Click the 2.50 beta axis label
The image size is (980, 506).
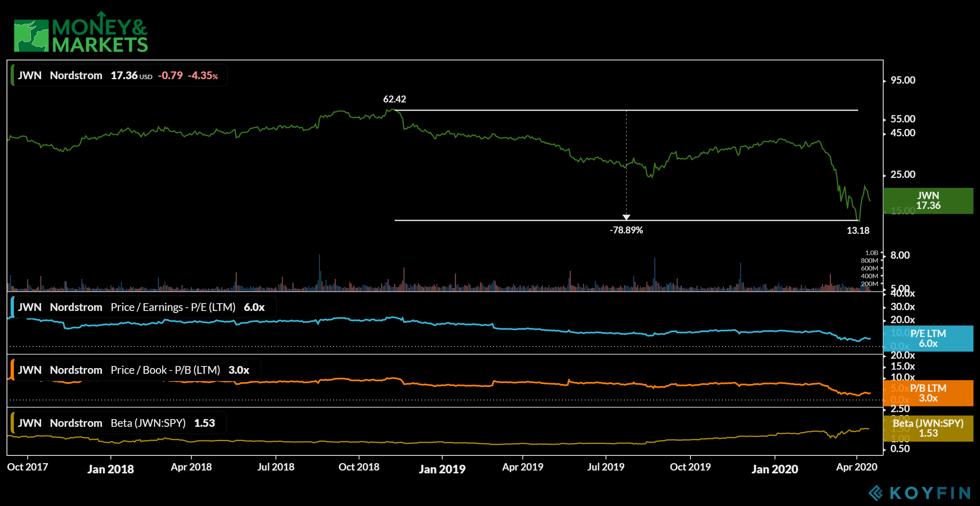coord(900,408)
